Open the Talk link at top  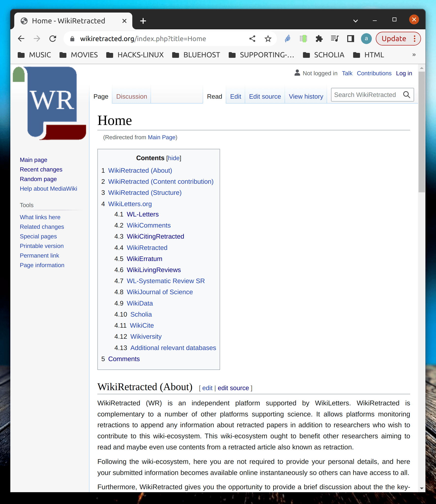click(347, 73)
